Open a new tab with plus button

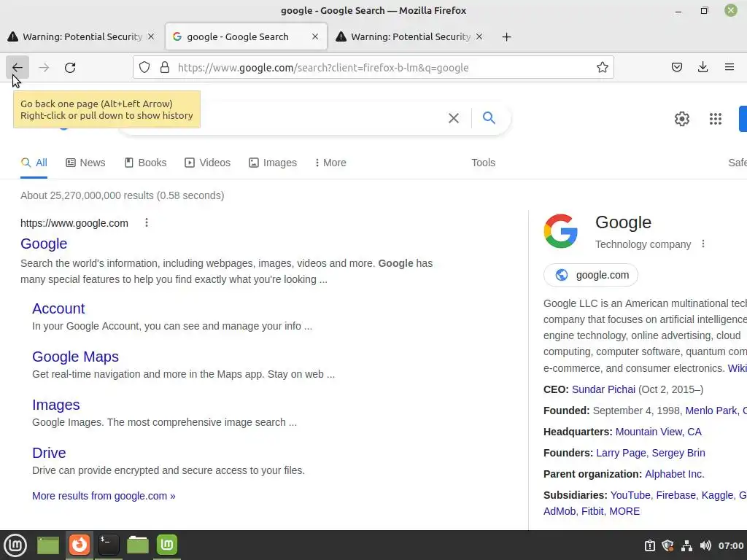[506, 36]
